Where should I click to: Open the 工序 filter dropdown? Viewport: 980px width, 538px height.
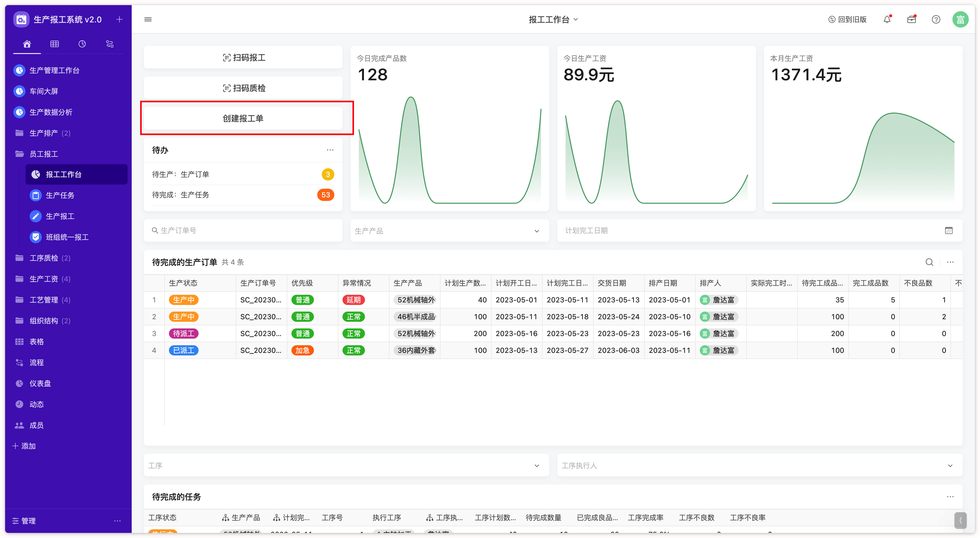(346, 466)
